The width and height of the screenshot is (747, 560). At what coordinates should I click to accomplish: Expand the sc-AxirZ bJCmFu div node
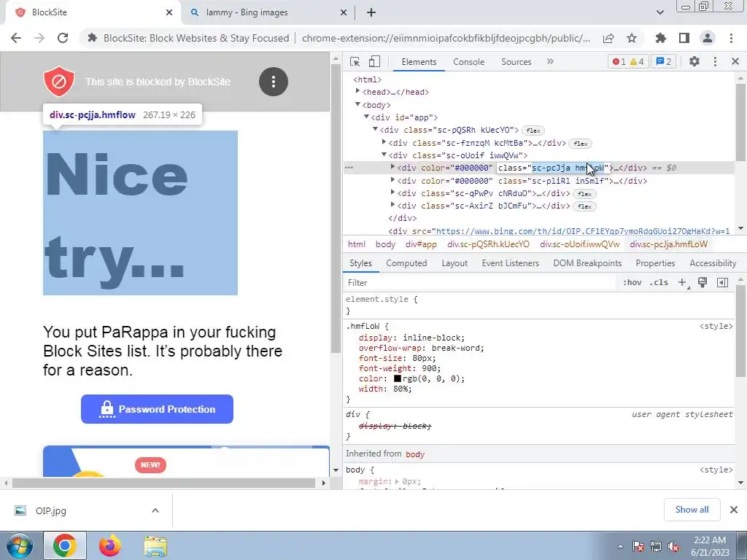[x=392, y=205]
